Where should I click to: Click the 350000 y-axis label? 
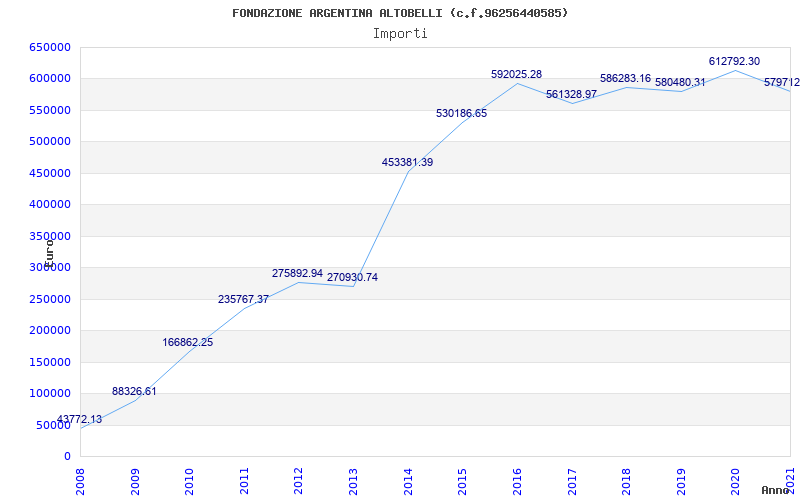50,236
